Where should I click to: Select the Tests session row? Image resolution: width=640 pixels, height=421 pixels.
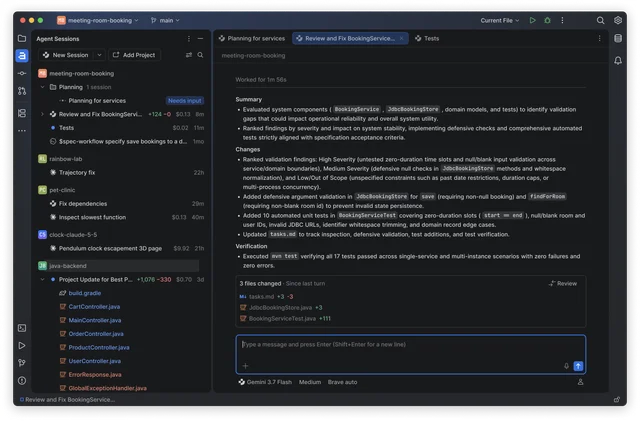[x=121, y=128]
